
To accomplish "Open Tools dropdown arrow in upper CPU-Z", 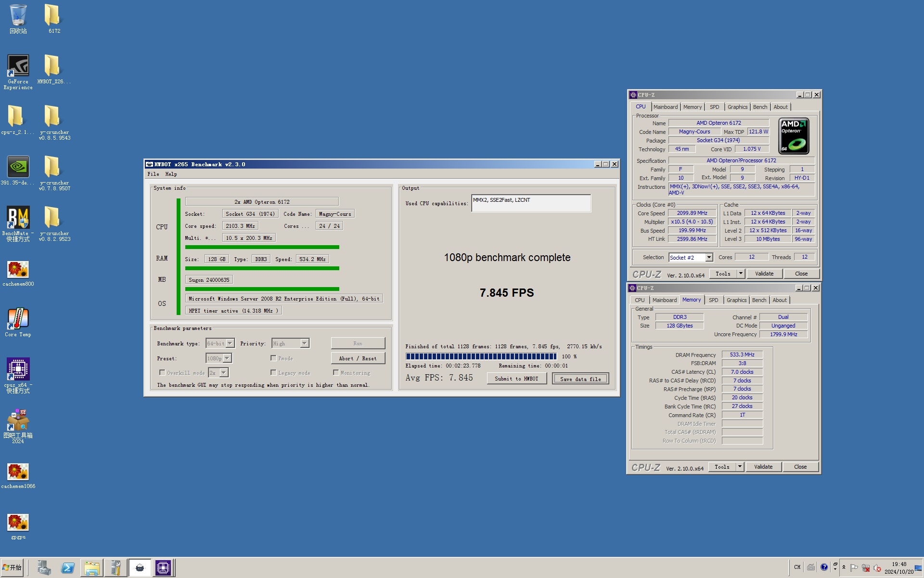I will coord(741,274).
